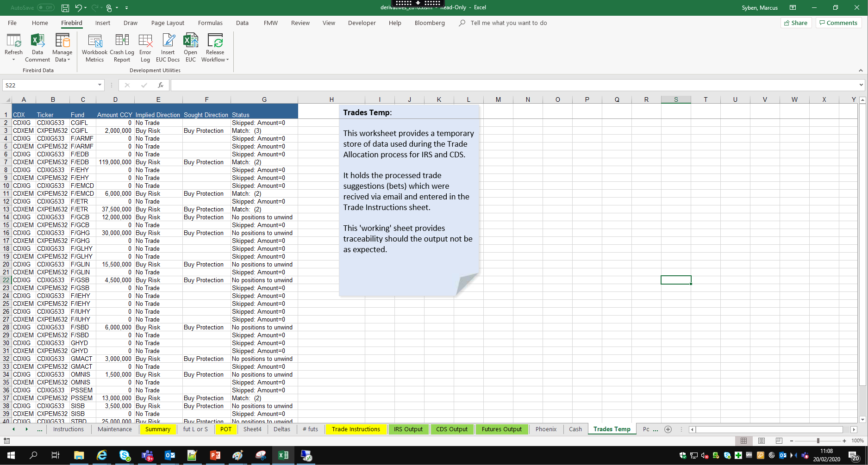868x465 pixels.
Task: Expand the Manage Data dropdown
Action: 62,60
